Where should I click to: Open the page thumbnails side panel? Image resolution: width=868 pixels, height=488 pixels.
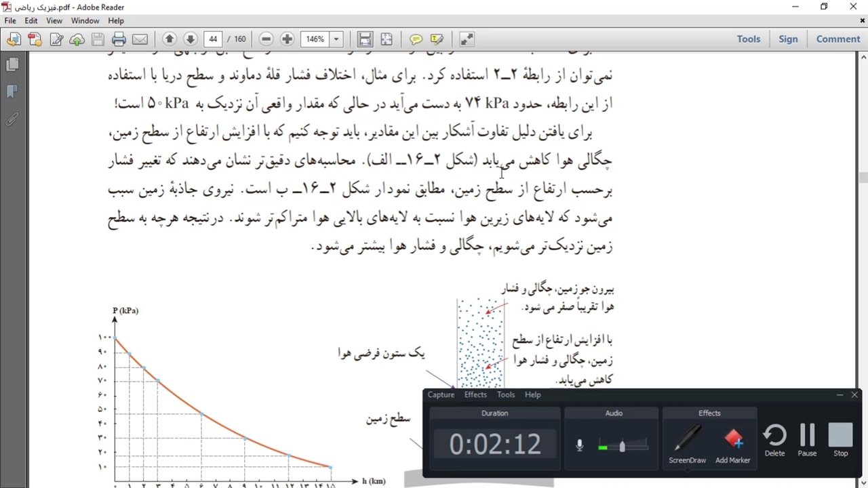click(12, 65)
